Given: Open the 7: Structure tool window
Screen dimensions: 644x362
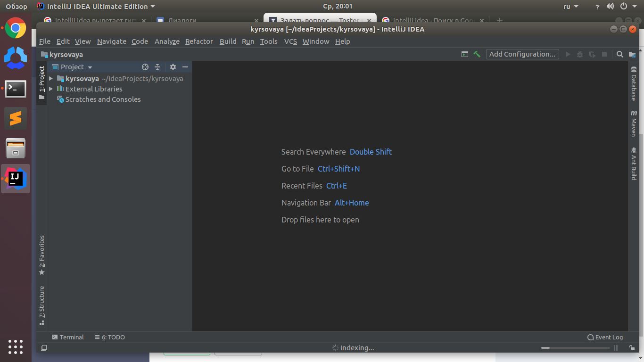Looking at the screenshot, I should 41,305.
